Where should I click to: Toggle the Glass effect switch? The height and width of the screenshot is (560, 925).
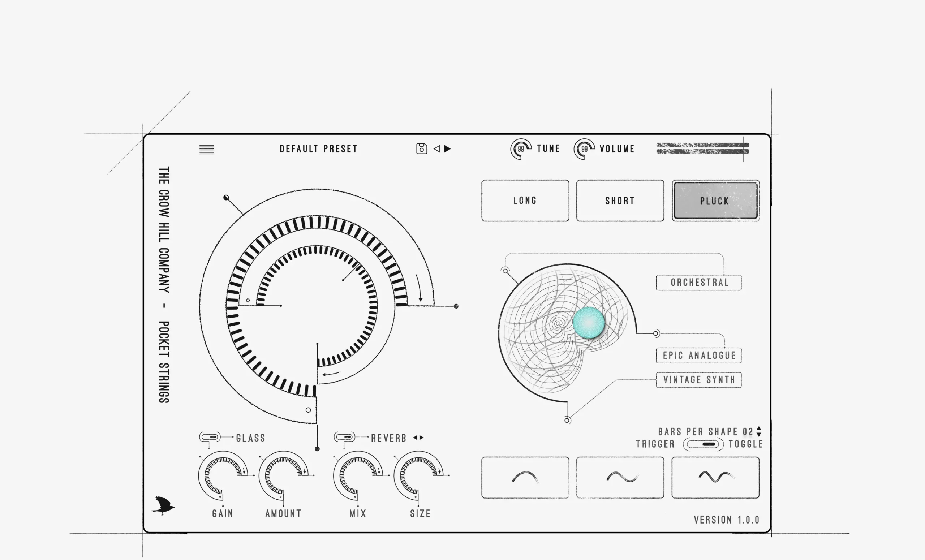pos(210,437)
